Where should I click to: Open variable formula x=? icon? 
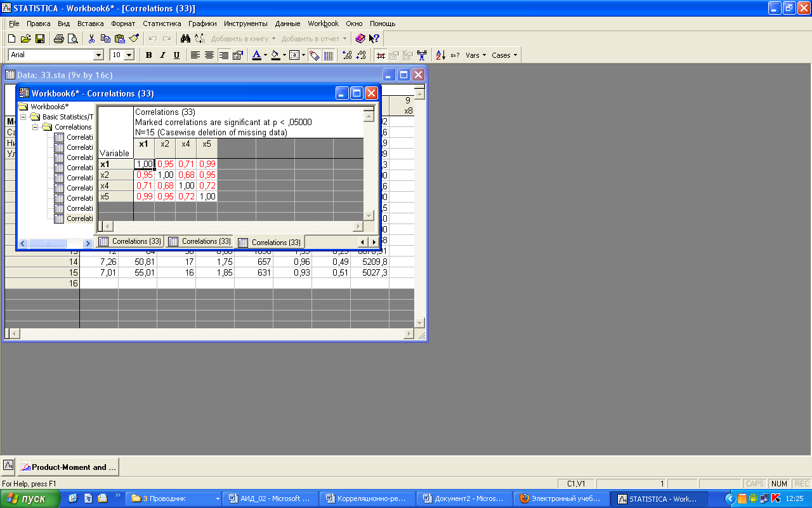click(455, 55)
